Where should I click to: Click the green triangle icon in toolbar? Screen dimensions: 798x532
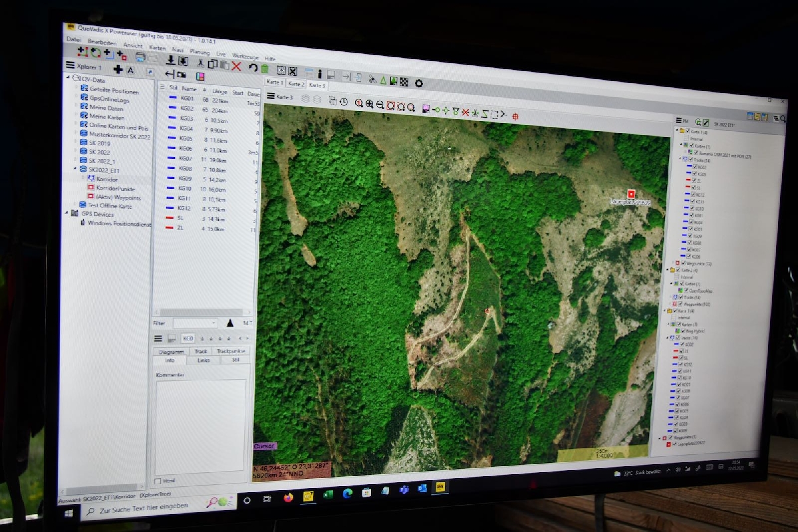click(x=383, y=80)
